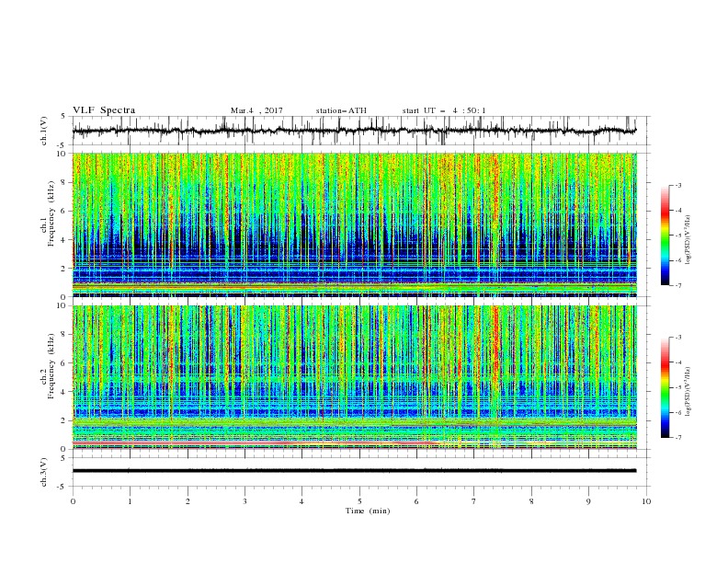Click time axis tick label "9"
This screenshot has height=563, width=728.
pyautogui.click(x=588, y=501)
